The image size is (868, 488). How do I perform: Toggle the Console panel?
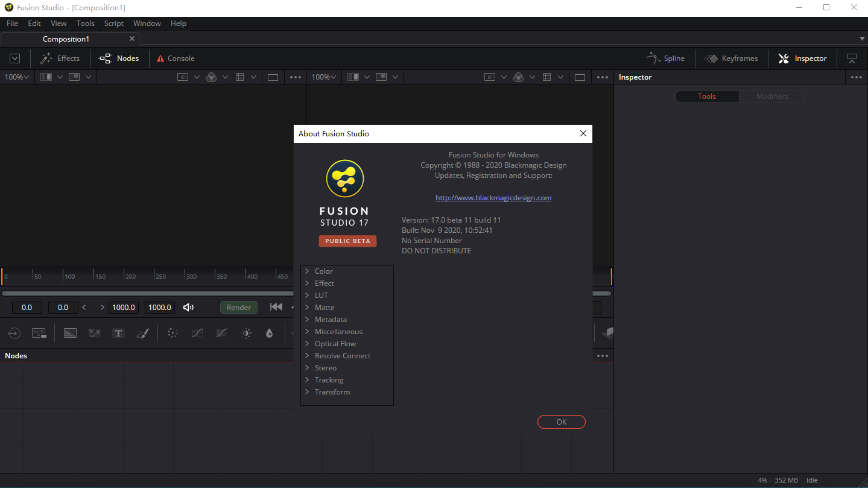pos(176,59)
